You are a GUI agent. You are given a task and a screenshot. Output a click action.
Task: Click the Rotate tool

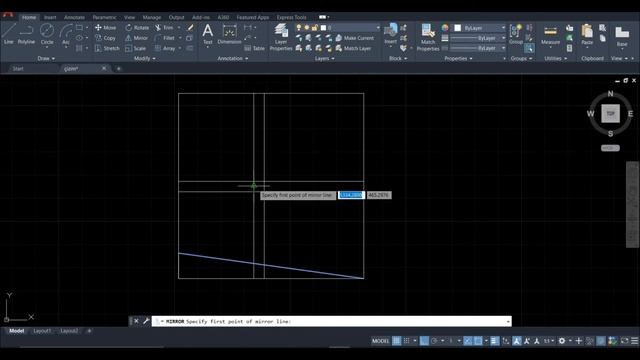(x=137, y=28)
